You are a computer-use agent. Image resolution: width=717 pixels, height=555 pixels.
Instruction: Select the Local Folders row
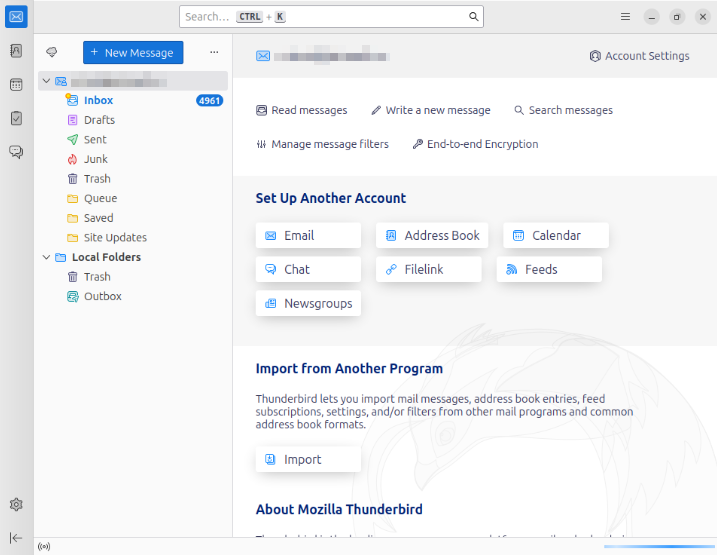[x=133, y=257]
